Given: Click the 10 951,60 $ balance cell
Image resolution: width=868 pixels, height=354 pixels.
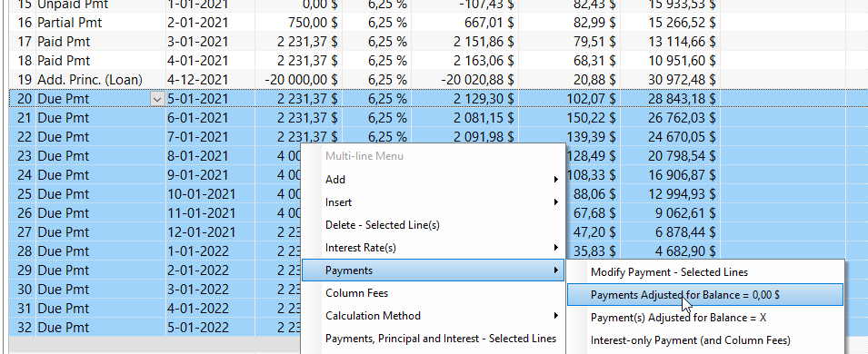Looking at the screenshot, I should point(682,61).
